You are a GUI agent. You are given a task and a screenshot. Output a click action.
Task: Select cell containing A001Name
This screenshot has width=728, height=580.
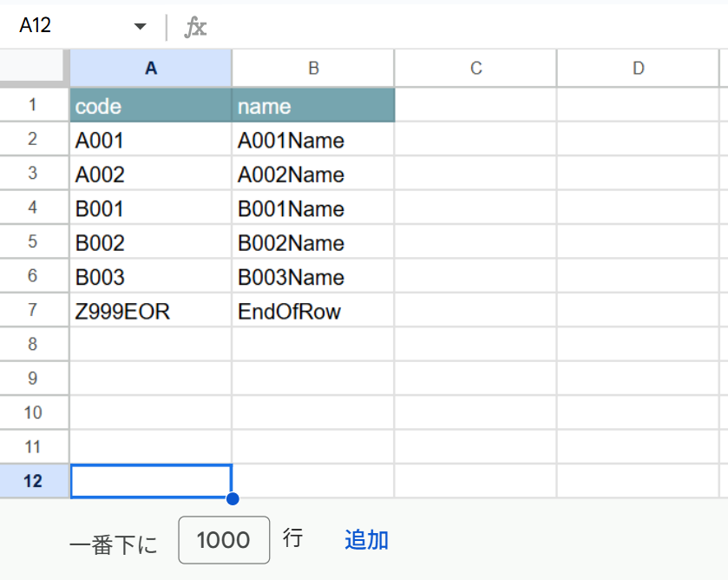pyautogui.click(x=313, y=140)
